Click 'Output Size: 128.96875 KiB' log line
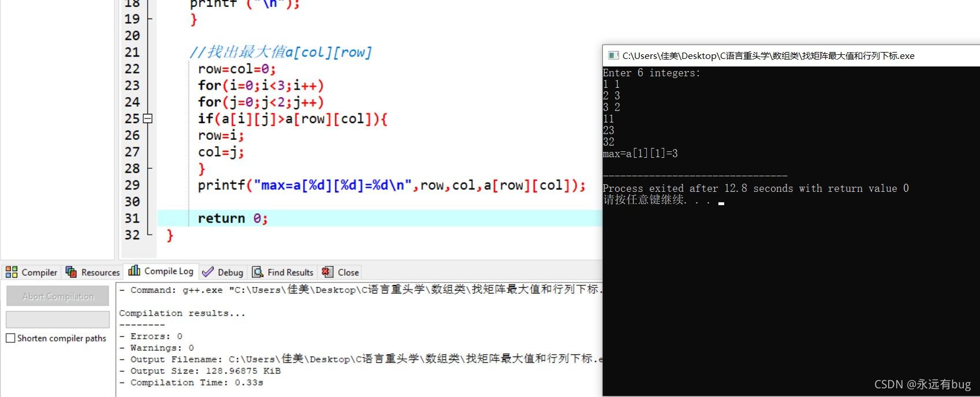The image size is (980, 397). [200, 371]
